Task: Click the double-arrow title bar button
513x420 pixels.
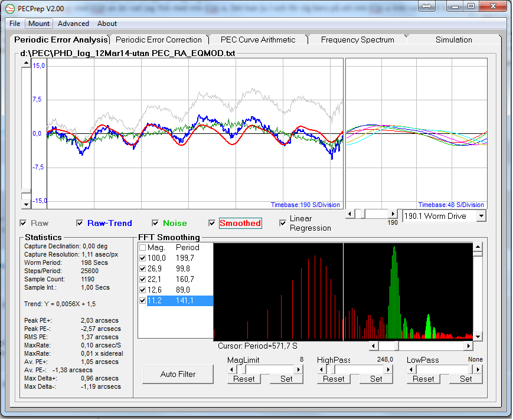Action: (x=427, y=6)
